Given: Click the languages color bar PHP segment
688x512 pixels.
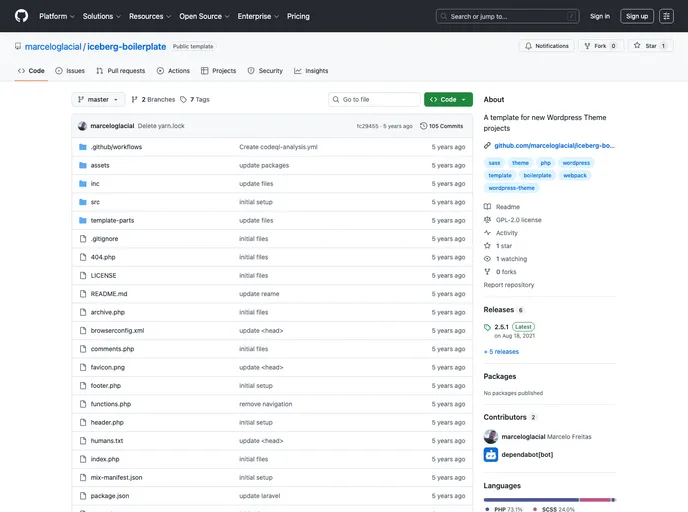Looking at the screenshot, I should 530,499.
